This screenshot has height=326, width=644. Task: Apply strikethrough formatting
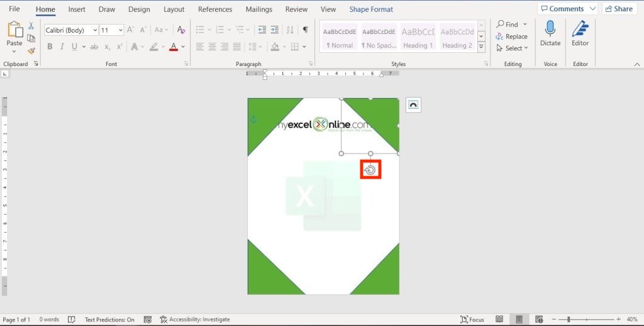click(94, 47)
